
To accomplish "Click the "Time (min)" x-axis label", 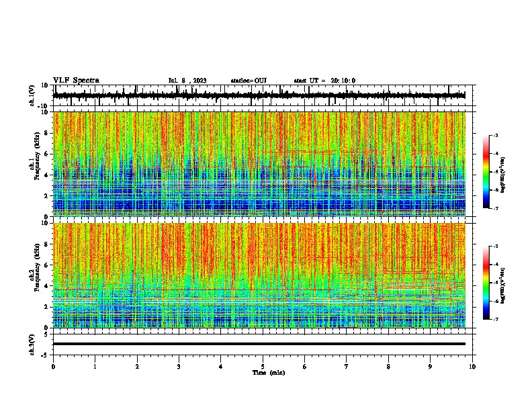I will point(269,373).
